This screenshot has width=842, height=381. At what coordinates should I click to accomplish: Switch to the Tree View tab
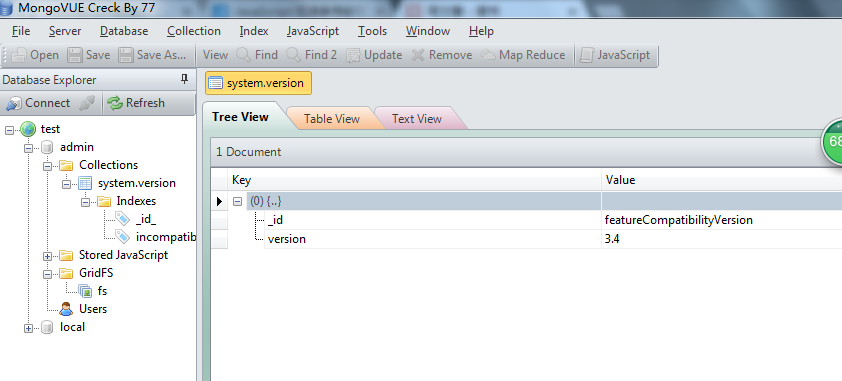240,118
